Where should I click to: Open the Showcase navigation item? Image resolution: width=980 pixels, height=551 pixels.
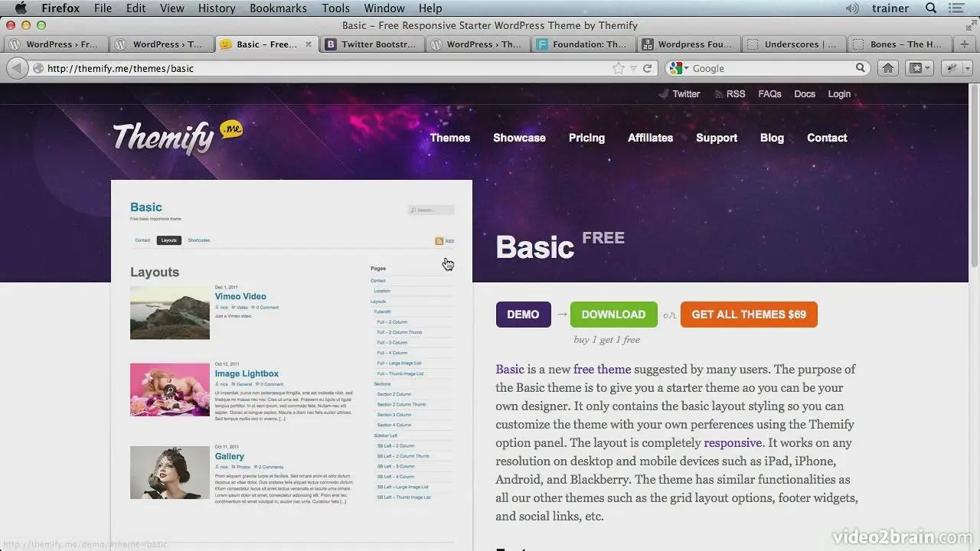click(x=519, y=138)
